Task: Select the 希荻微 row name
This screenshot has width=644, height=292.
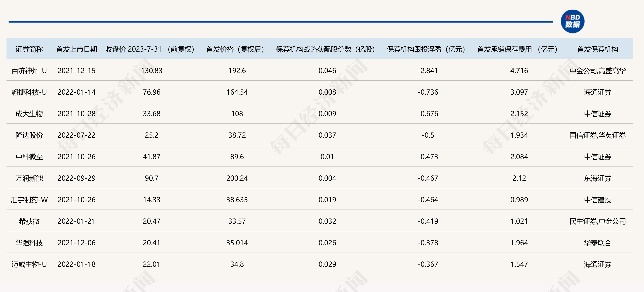Action: pyautogui.click(x=29, y=221)
